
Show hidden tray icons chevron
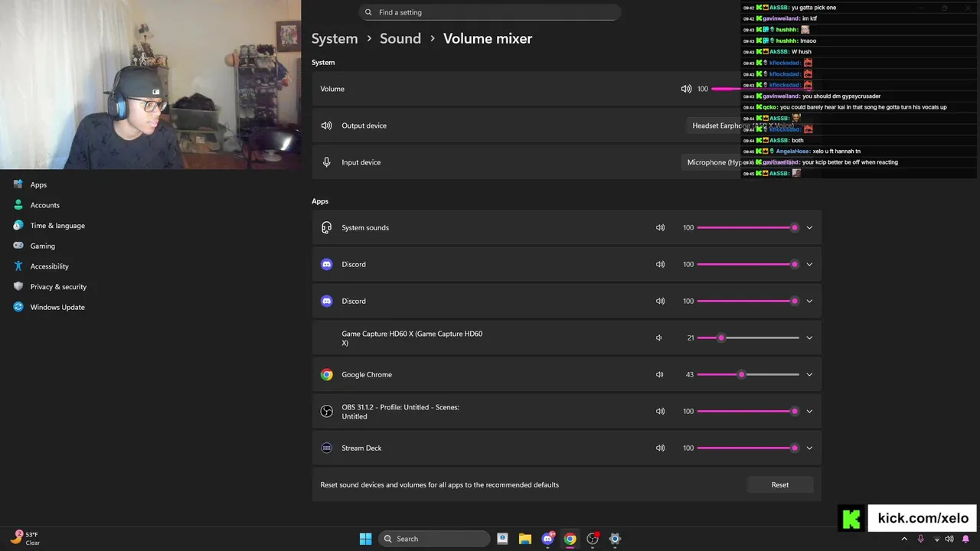click(904, 539)
